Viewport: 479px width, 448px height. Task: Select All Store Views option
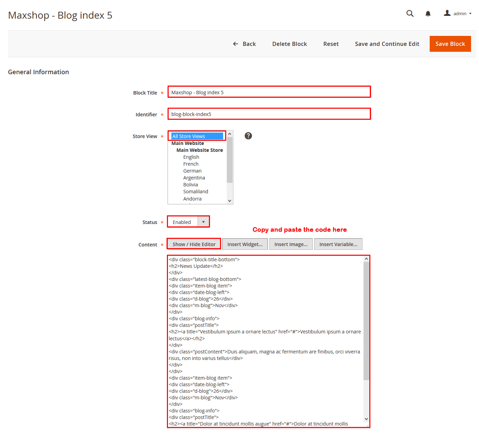click(197, 136)
